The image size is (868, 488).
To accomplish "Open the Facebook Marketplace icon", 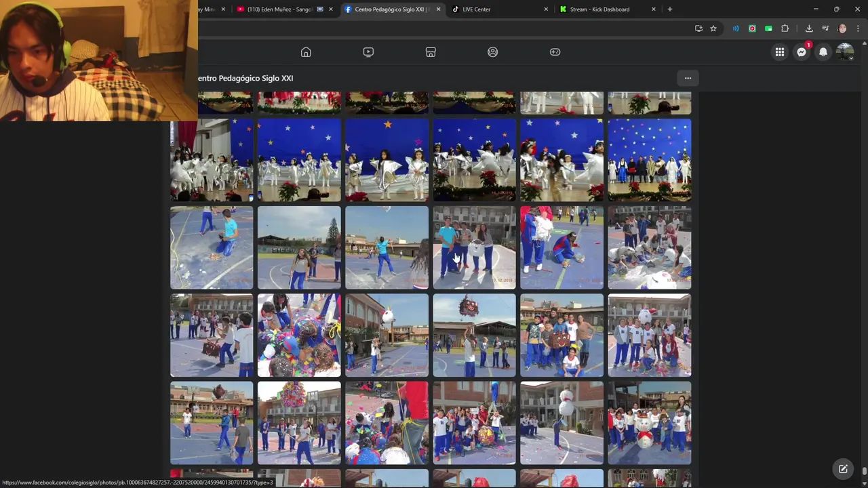I will point(431,52).
